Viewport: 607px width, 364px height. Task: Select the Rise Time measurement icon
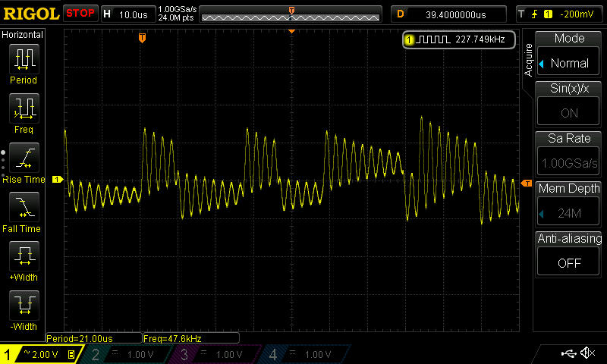click(24, 158)
